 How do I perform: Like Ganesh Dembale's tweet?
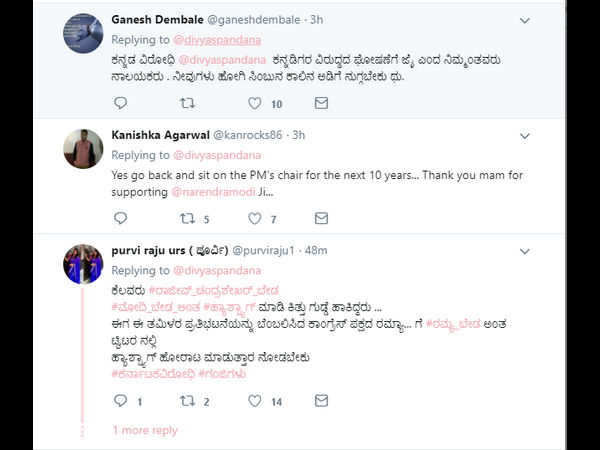point(254,103)
